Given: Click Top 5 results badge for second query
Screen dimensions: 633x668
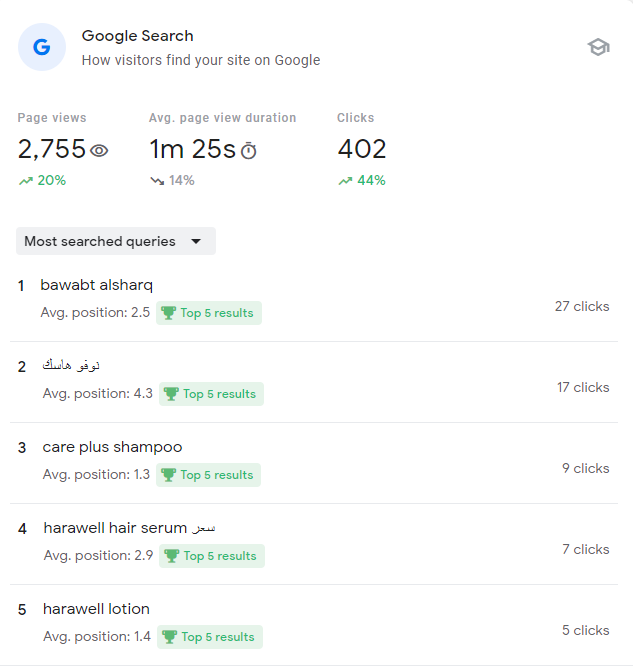Looking at the screenshot, I should (212, 394).
